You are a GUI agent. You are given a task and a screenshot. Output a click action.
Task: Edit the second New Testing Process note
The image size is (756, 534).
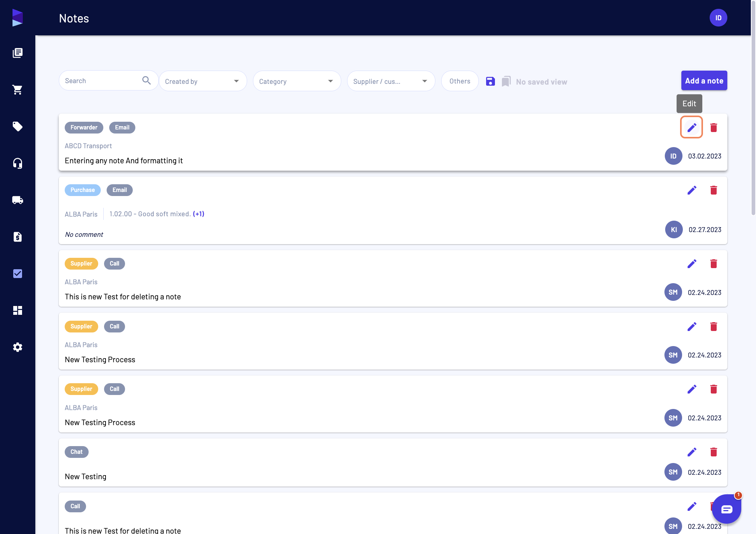[x=692, y=389]
